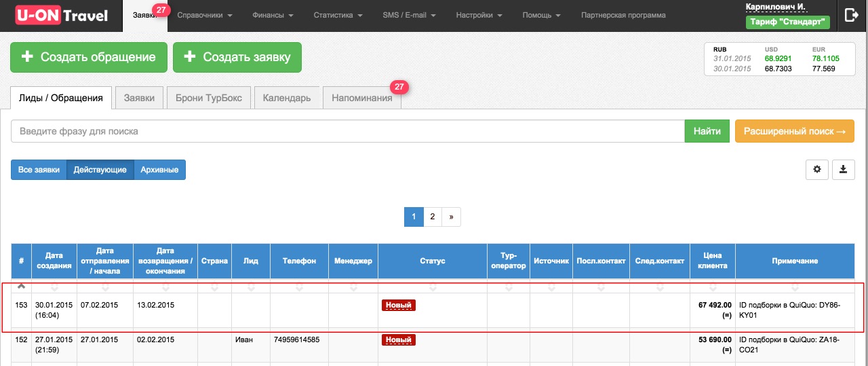This screenshot has height=366, width=868.
Task: Click the green Найти search button
Action: tap(707, 131)
